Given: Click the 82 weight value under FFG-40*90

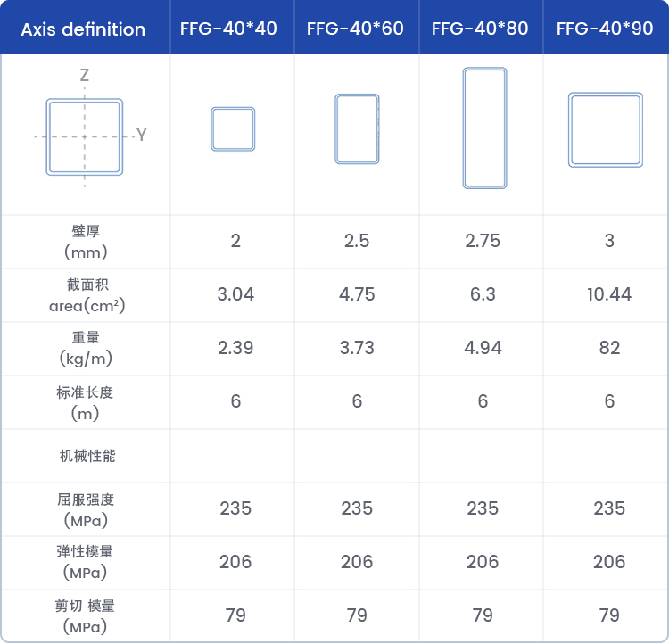Looking at the screenshot, I should pyautogui.click(x=609, y=348).
